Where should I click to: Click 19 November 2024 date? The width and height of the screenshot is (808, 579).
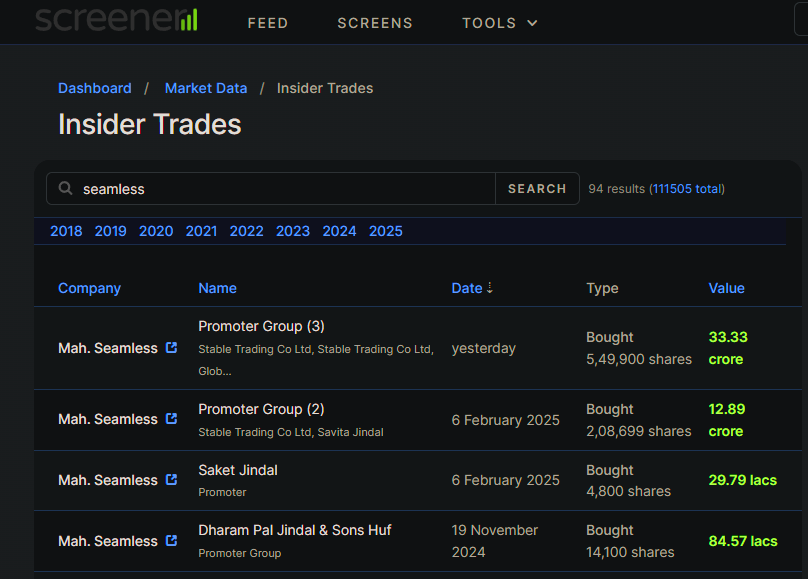[x=495, y=541]
